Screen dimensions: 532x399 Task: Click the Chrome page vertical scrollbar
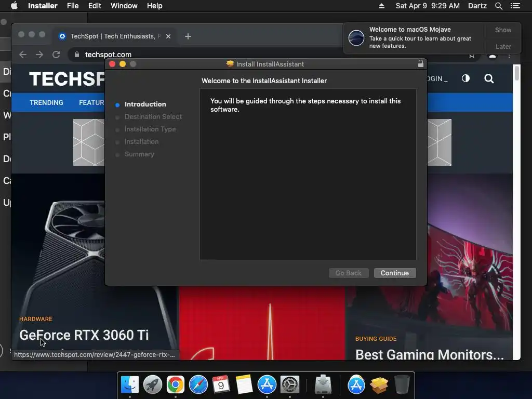(x=516, y=73)
